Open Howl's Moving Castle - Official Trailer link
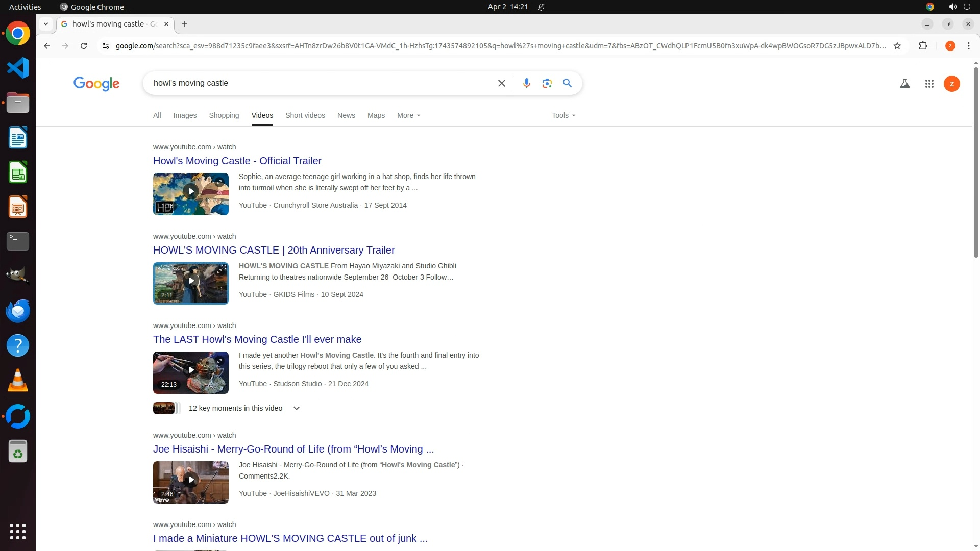This screenshot has width=980, height=551. [237, 161]
